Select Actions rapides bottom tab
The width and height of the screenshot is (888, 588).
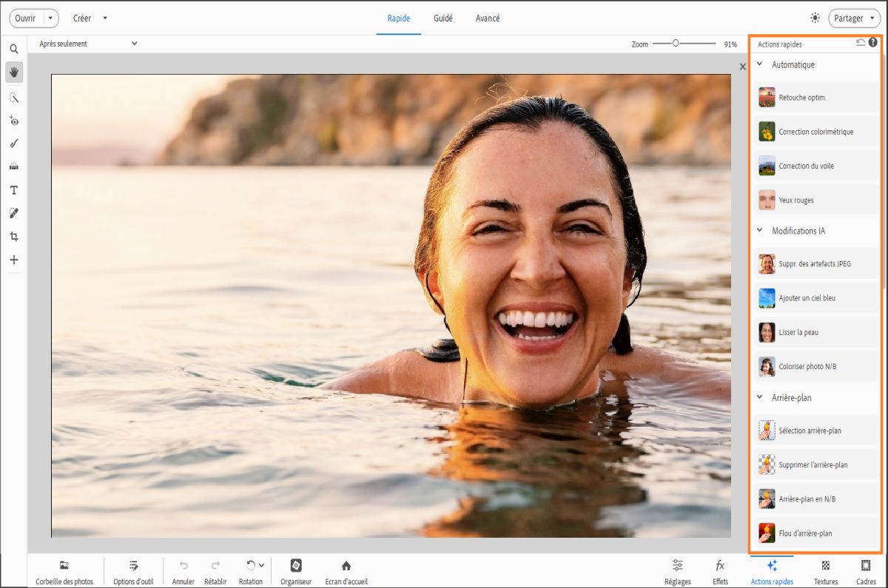click(x=772, y=572)
